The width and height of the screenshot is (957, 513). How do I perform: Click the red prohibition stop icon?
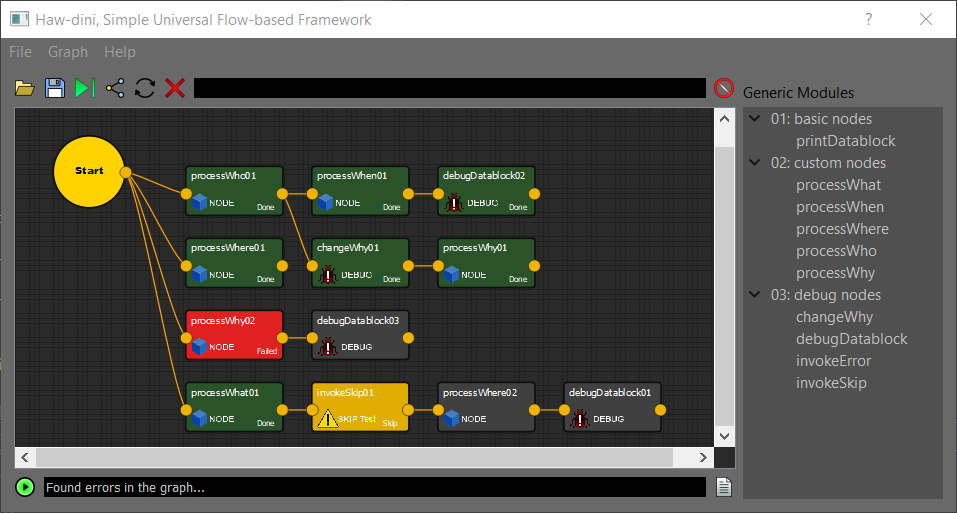click(x=724, y=88)
